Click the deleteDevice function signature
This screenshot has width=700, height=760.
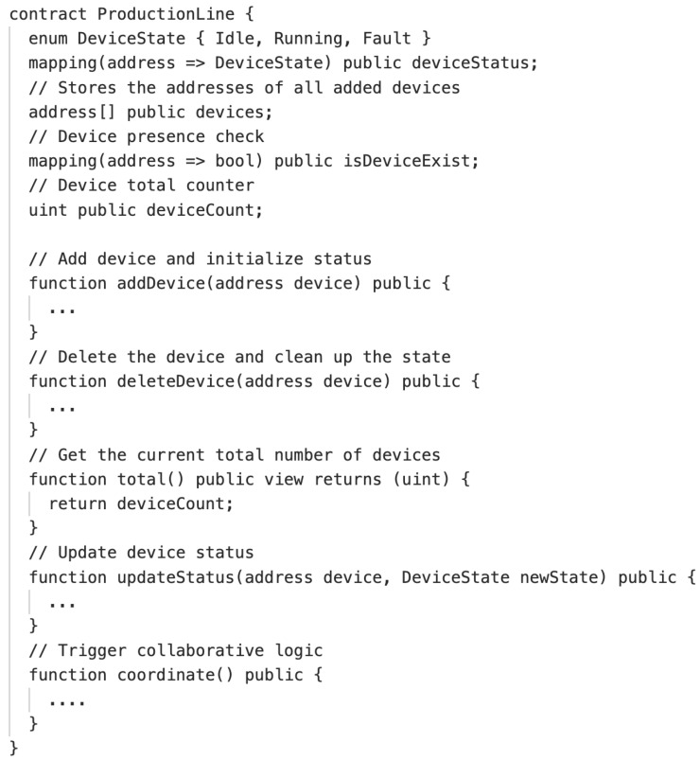pos(254,381)
